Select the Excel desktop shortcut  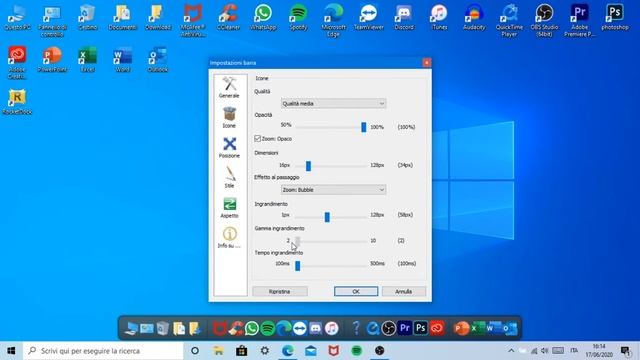87,60
